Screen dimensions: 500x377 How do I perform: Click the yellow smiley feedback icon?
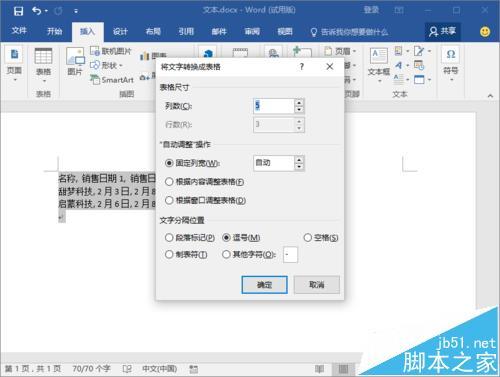click(485, 32)
